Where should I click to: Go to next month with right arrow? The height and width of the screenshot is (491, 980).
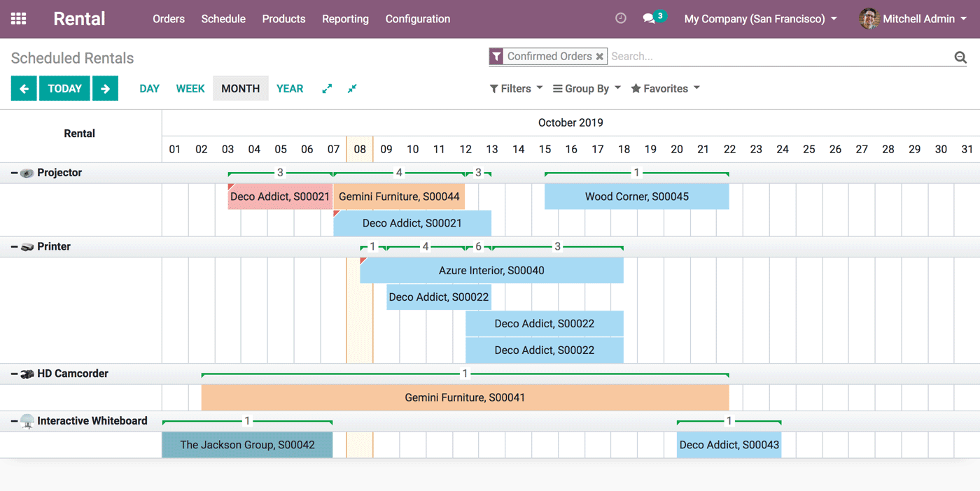point(105,89)
